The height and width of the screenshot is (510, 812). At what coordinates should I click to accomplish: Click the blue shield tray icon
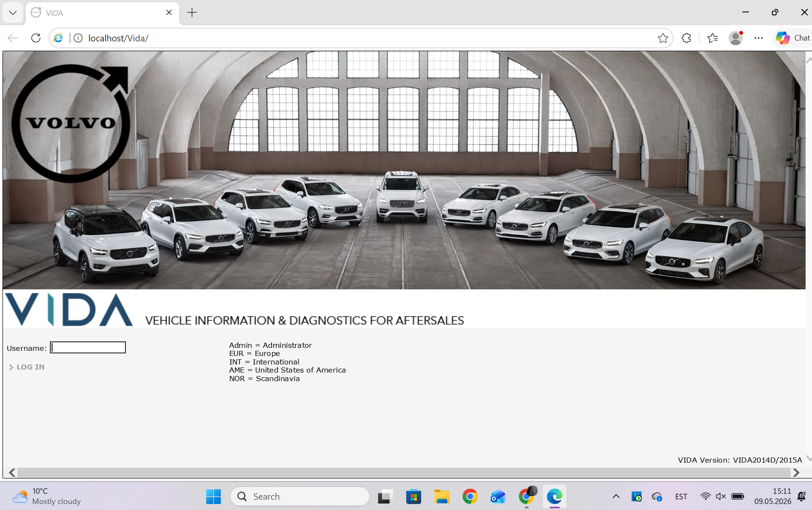(x=637, y=496)
